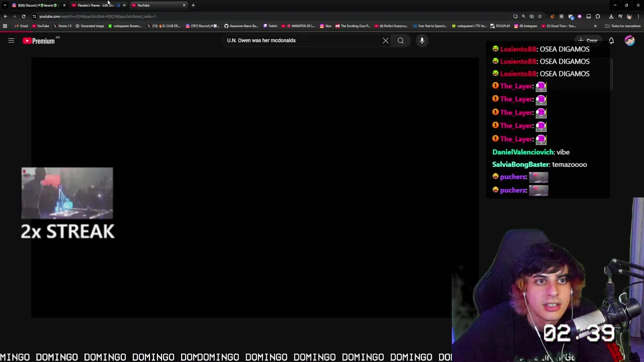The width and height of the screenshot is (644, 362).
Task: Open the YouTube account avatar menu
Action: click(x=629, y=41)
